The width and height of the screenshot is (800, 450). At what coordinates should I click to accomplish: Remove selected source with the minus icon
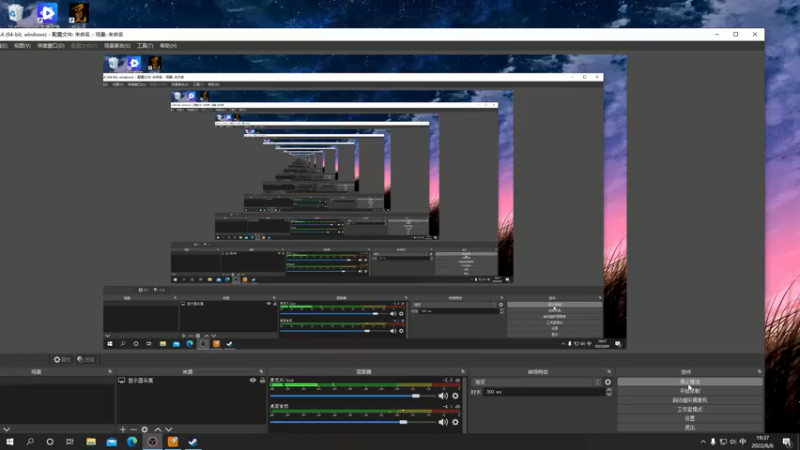[134, 430]
